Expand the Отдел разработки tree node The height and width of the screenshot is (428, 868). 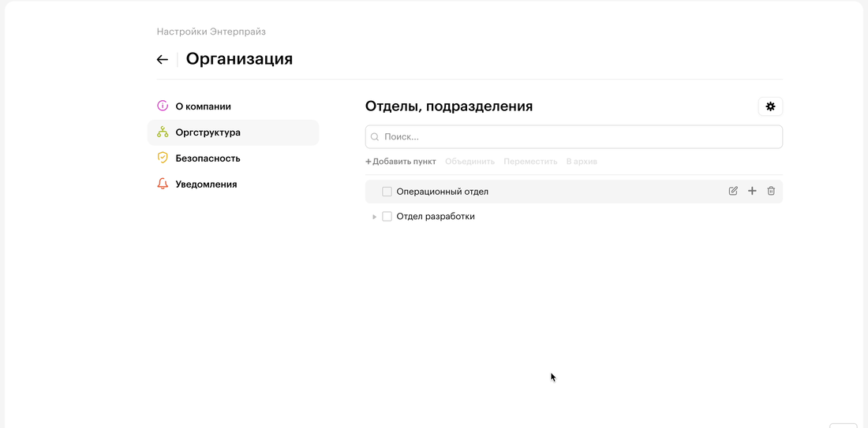click(374, 217)
